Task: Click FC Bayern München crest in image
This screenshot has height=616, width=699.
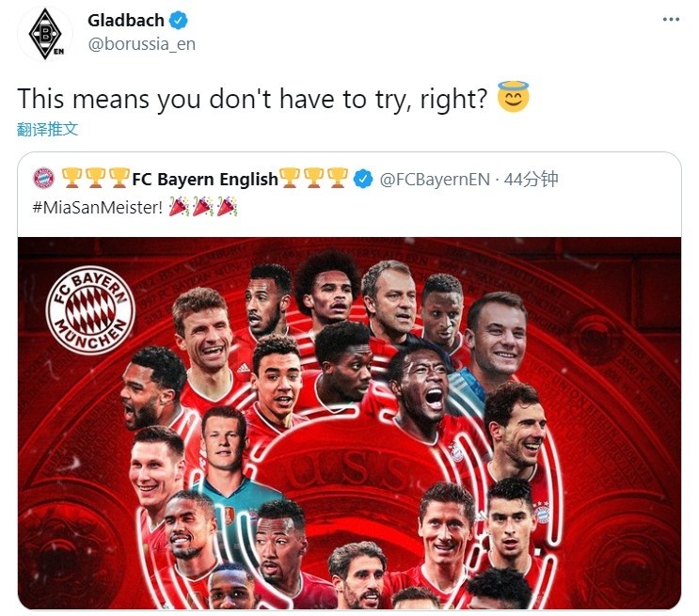Action: [90, 310]
